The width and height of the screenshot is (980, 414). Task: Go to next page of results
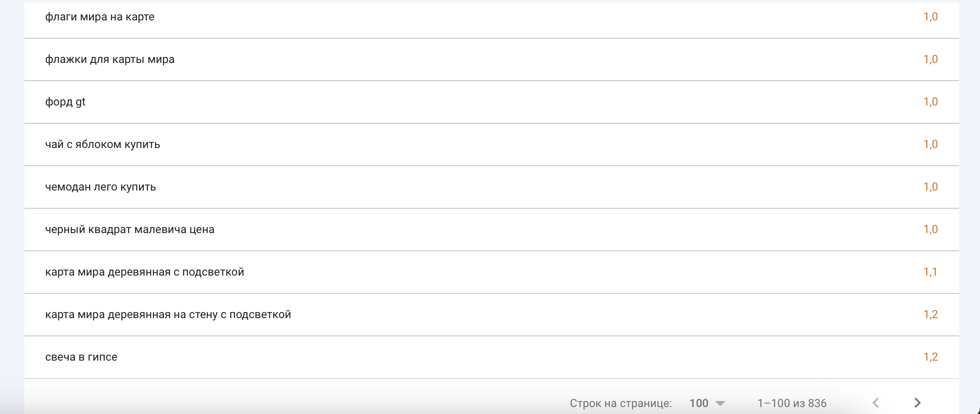[x=917, y=403]
